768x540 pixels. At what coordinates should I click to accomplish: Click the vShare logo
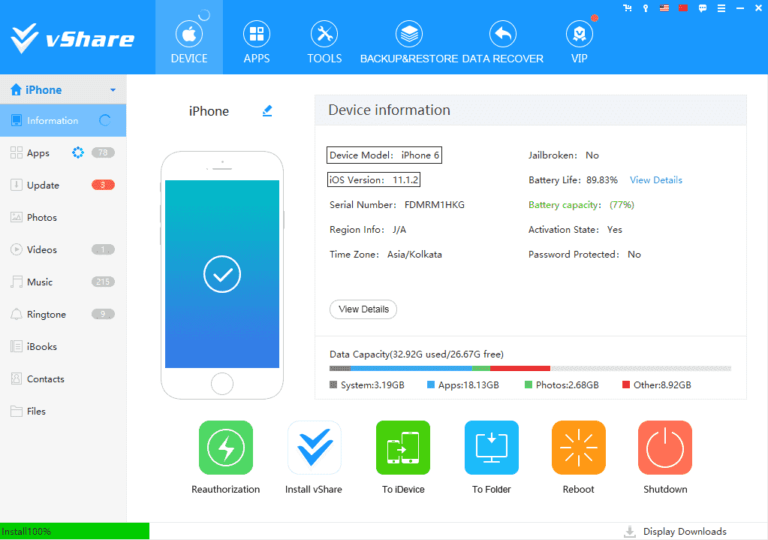[x=72, y=38]
